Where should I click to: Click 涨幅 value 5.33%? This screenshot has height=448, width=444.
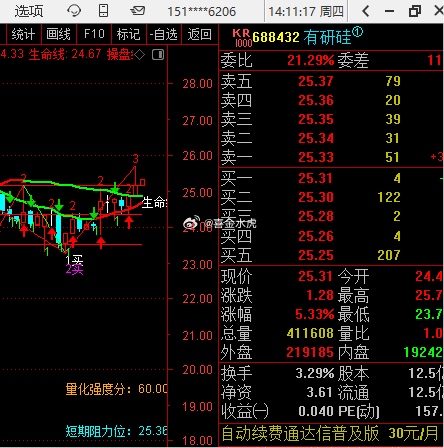(315, 314)
